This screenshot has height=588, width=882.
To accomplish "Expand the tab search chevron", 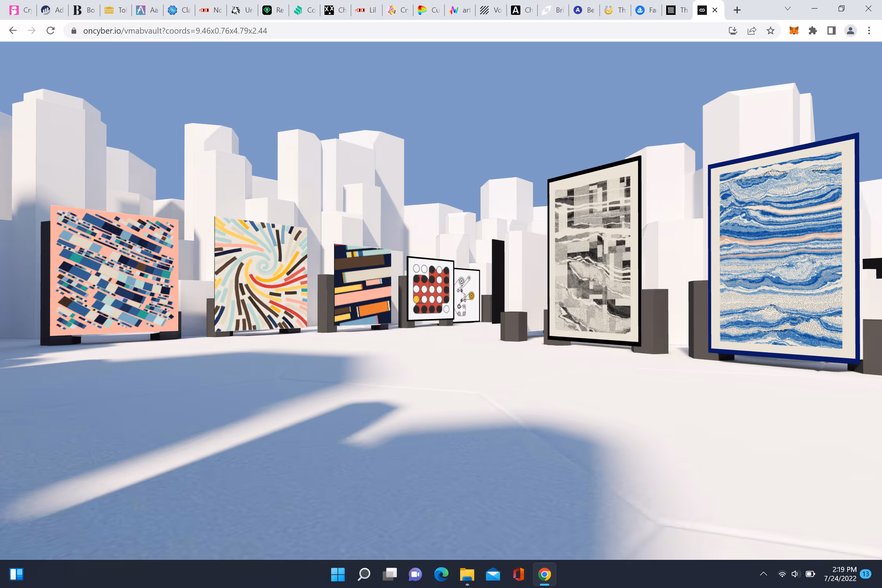I will 788,9.
